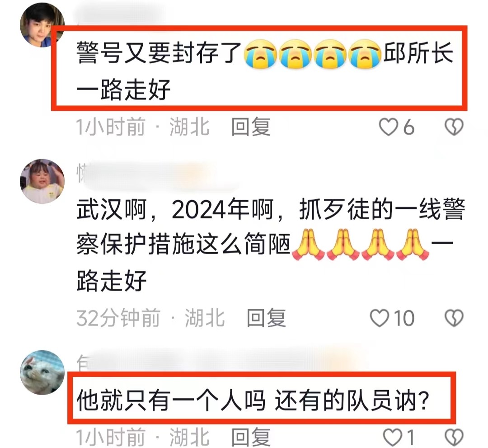Like the first comment with 6 likes
488x448 pixels.
click(x=388, y=127)
